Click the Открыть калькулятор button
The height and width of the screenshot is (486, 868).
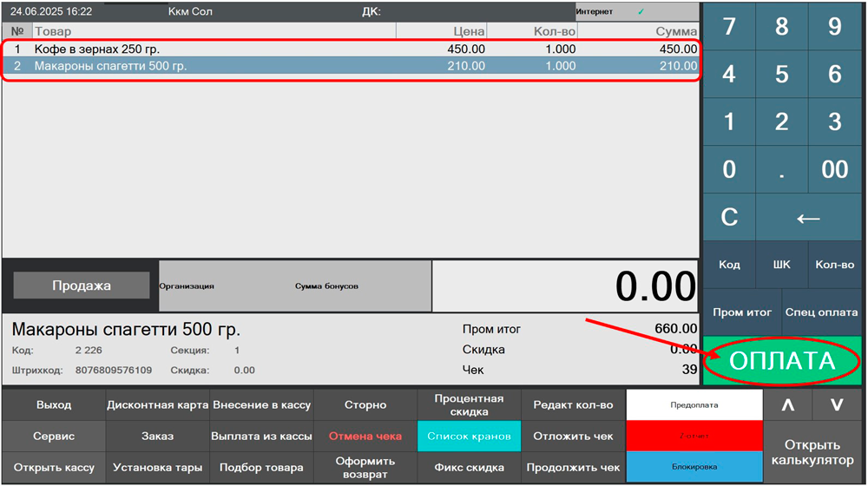pyautogui.click(x=812, y=452)
